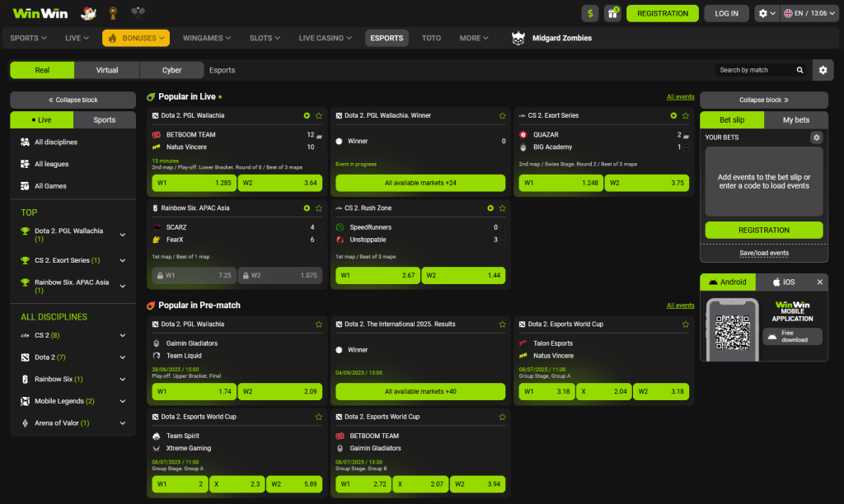Click the Free download app button
The image size is (844, 504).
click(792, 336)
